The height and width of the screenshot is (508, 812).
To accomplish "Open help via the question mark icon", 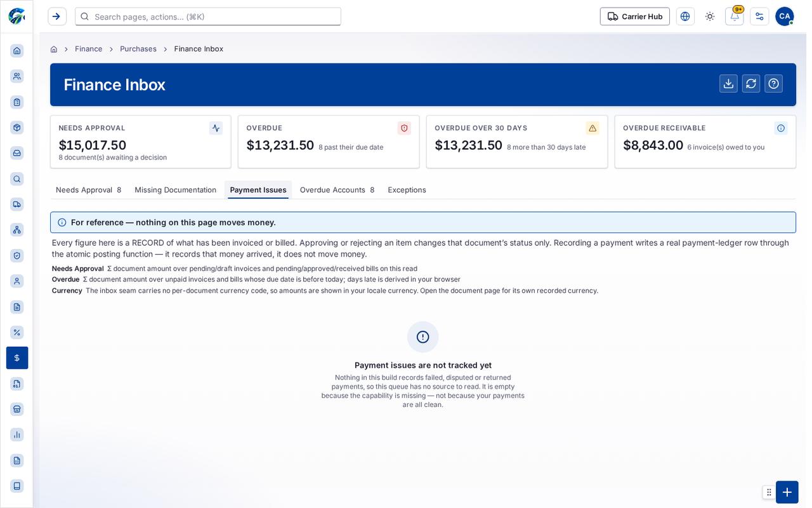I will click(x=773, y=84).
